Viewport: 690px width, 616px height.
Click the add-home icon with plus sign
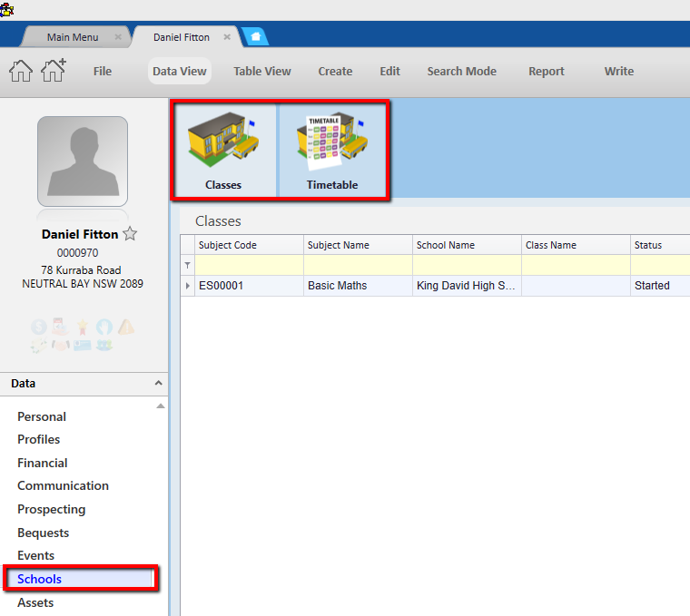tap(54, 71)
